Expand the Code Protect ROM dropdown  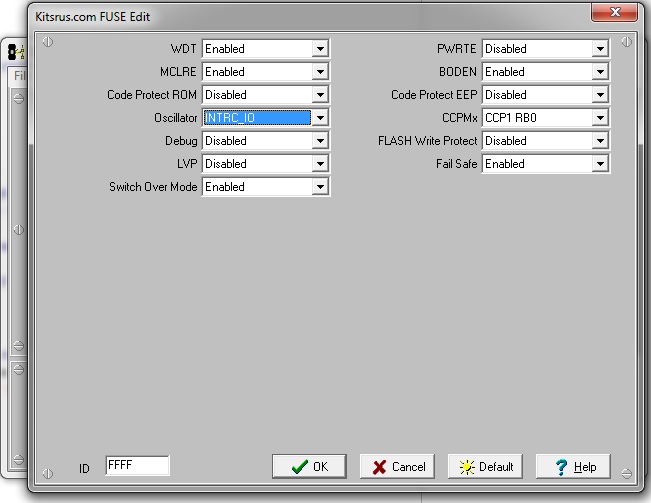[320, 95]
